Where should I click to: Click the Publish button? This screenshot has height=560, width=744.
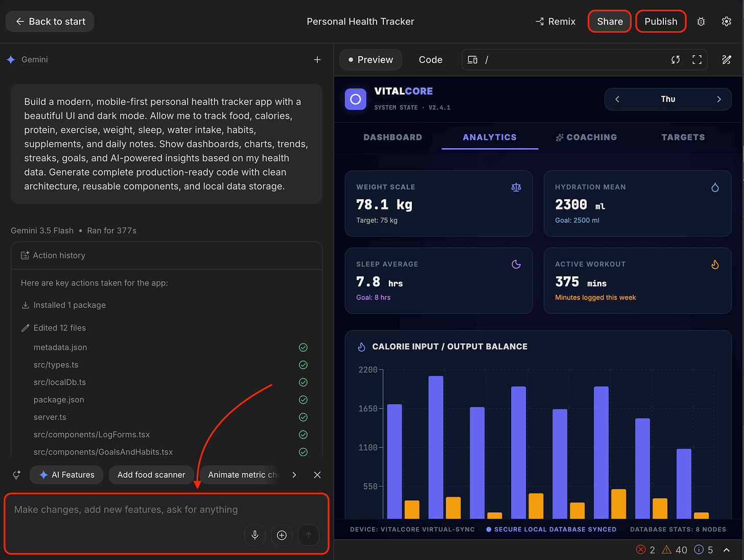click(661, 21)
